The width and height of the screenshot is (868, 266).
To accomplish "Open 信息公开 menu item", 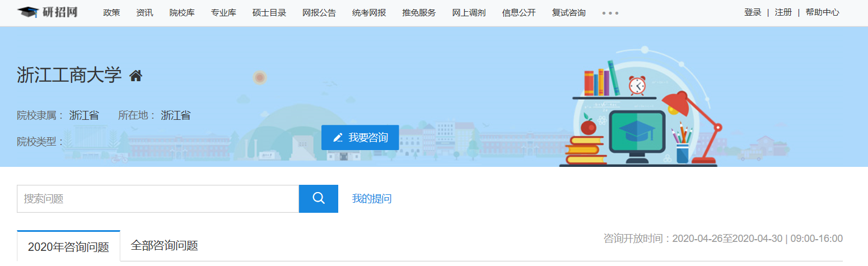I will [x=519, y=13].
